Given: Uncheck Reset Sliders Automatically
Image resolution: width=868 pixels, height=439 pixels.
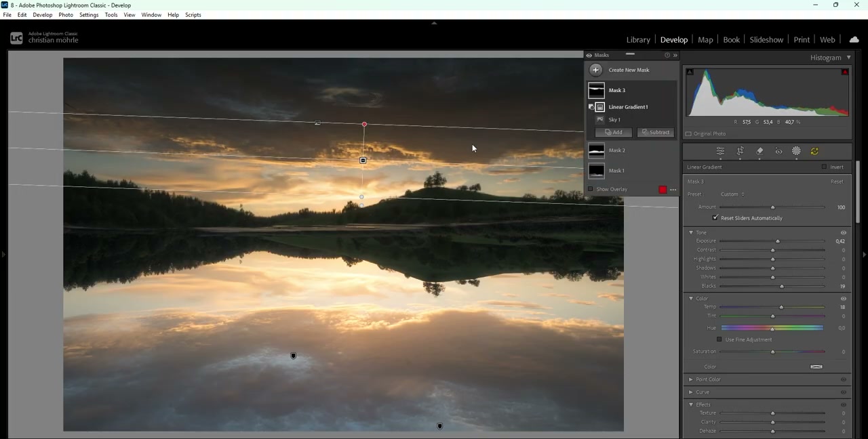Looking at the screenshot, I should pyautogui.click(x=715, y=218).
